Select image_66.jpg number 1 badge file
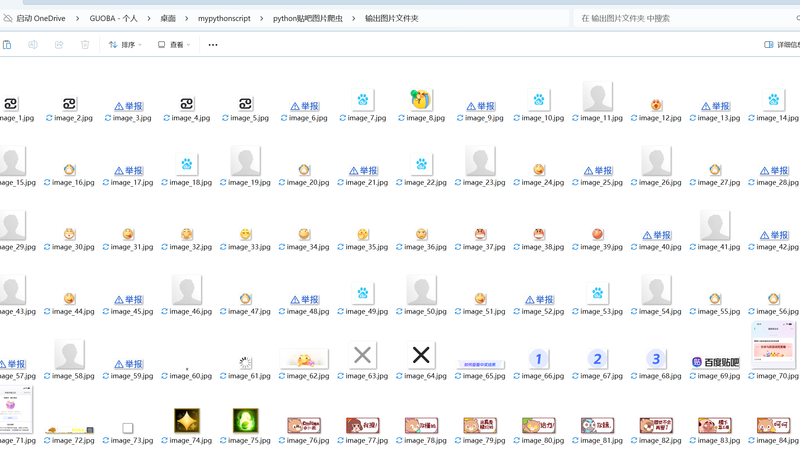Screen dimensions: 800x462 538,359
